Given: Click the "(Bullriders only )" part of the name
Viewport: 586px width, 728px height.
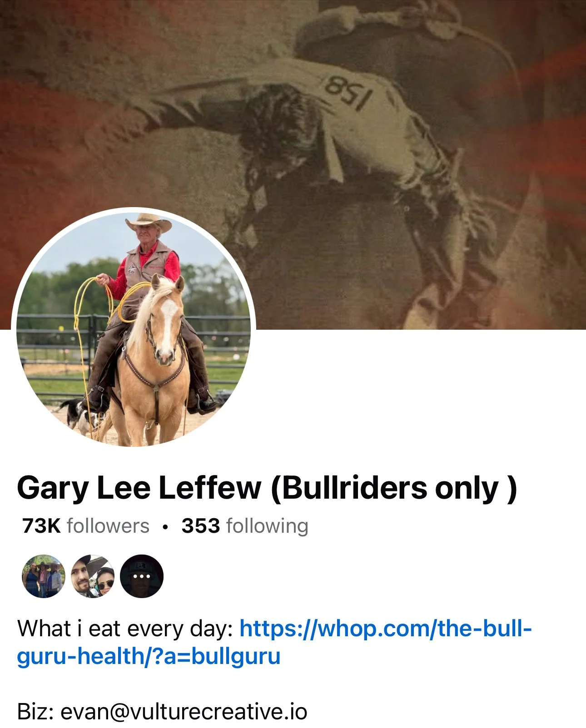Looking at the screenshot, I should [394, 489].
